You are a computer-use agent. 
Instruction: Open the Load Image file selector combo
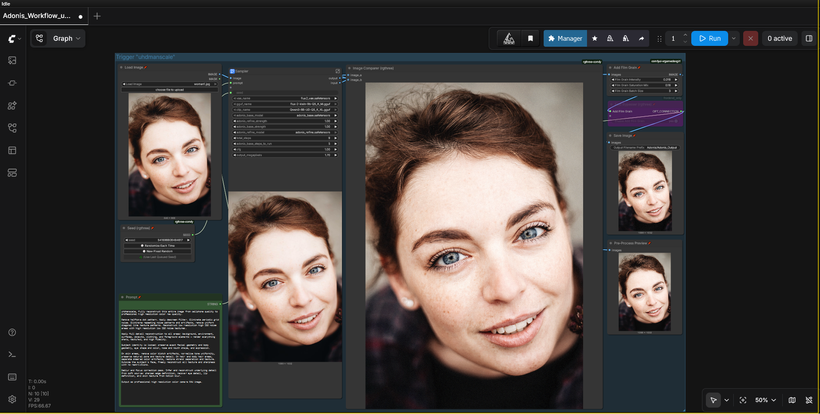[169, 84]
